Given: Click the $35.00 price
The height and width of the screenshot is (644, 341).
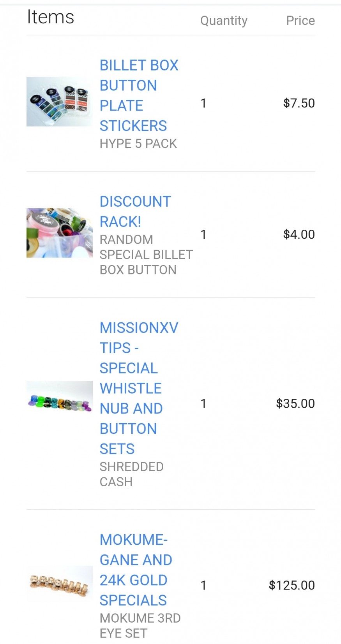Looking at the screenshot, I should point(295,403).
